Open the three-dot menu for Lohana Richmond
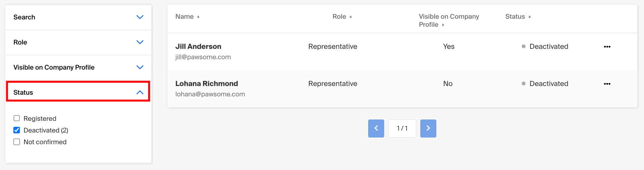The image size is (644, 170). click(x=607, y=84)
